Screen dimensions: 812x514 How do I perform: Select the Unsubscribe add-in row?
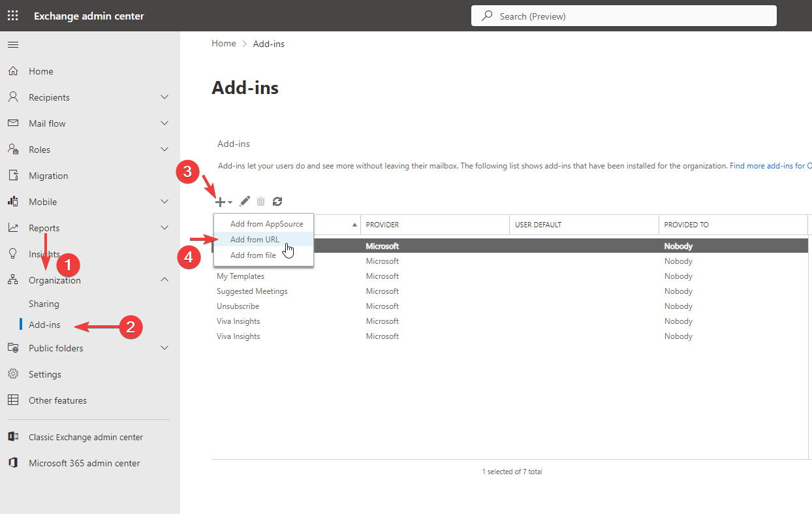238,306
